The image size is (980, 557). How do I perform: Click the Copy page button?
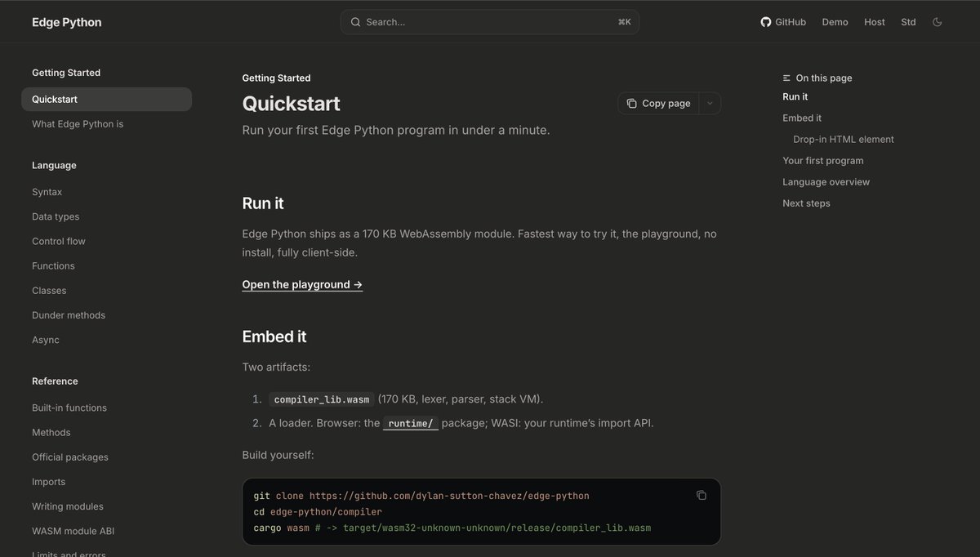tap(658, 104)
